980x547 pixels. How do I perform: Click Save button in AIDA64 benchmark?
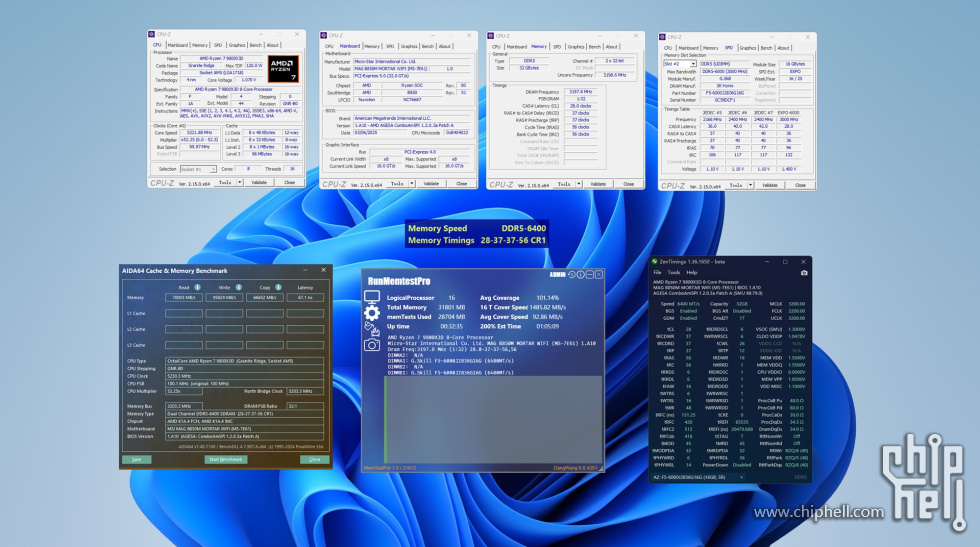pos(137,459)
